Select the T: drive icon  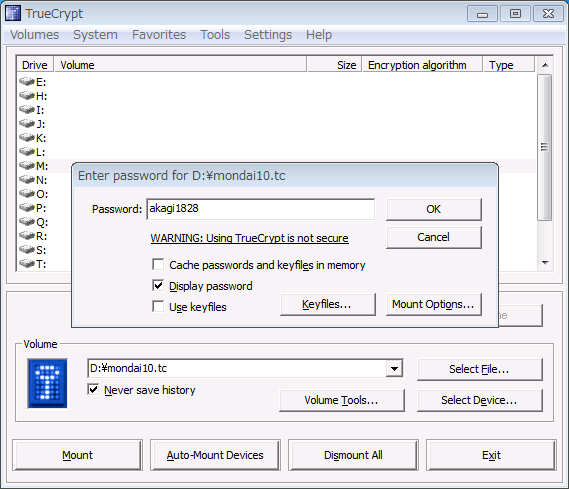pos(27,264)
